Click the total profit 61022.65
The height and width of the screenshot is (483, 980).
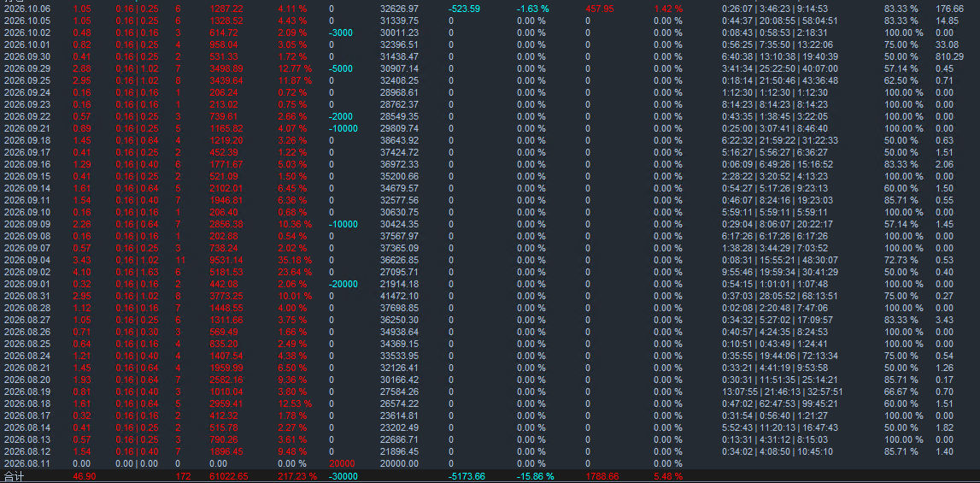(x=229, y=476)
